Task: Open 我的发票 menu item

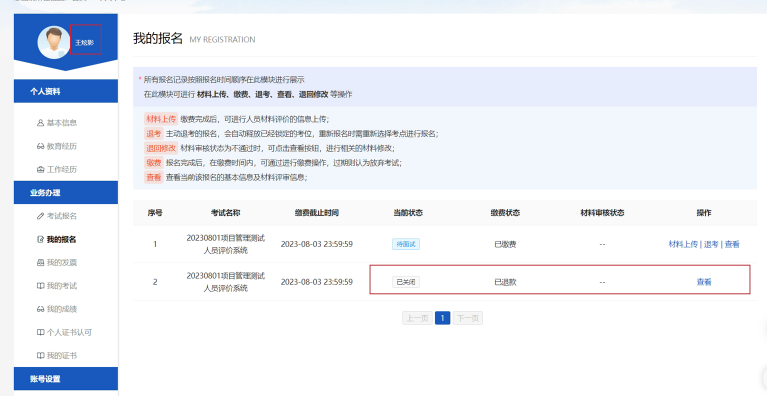Action: (x=62, y=263)
